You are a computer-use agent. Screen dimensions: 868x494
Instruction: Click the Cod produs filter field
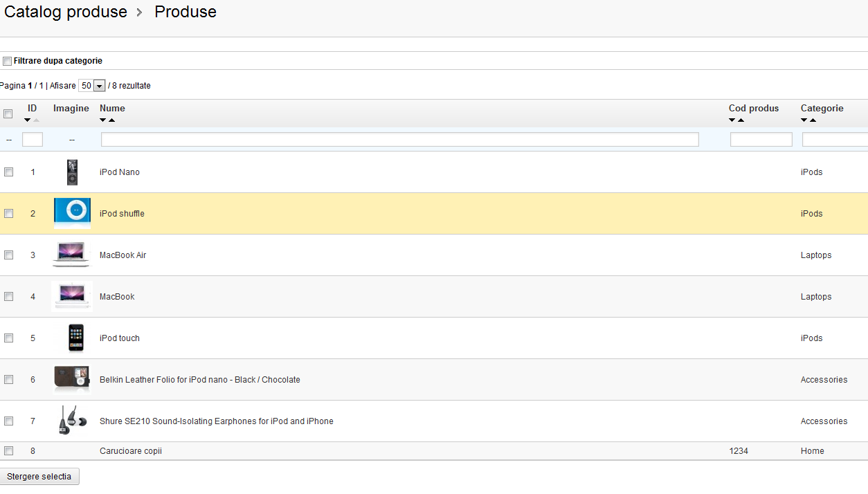(761, 140)
